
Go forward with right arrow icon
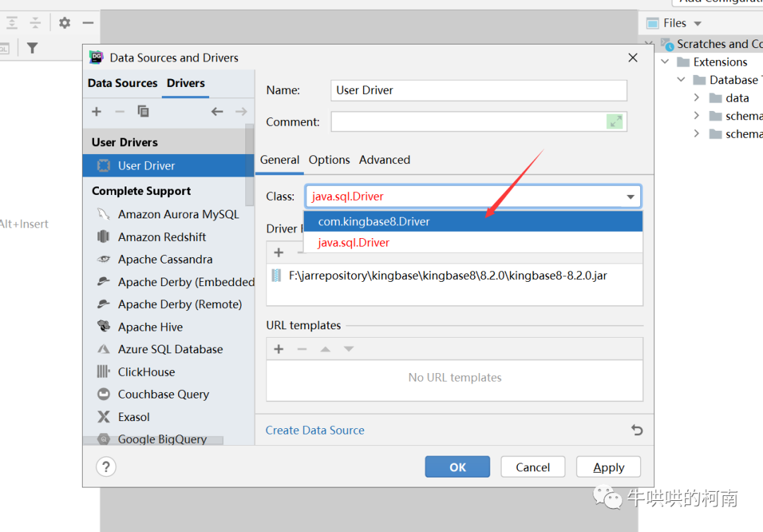coord(241,112)
